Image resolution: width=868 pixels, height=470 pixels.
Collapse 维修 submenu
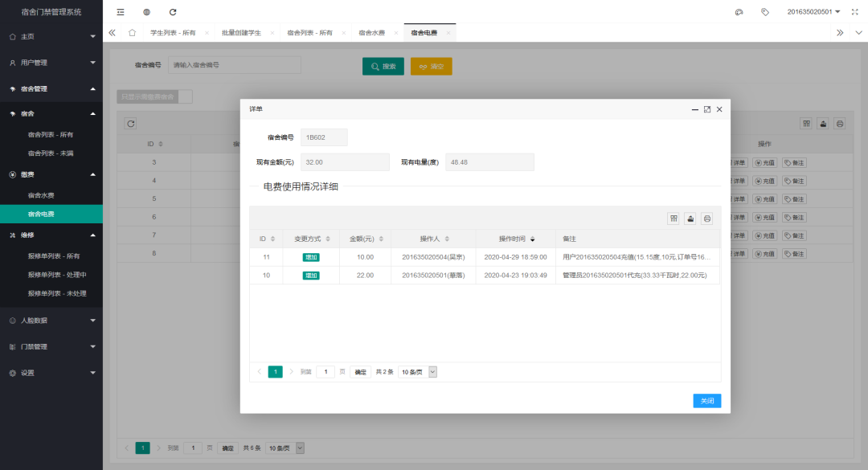coord(51,235)
